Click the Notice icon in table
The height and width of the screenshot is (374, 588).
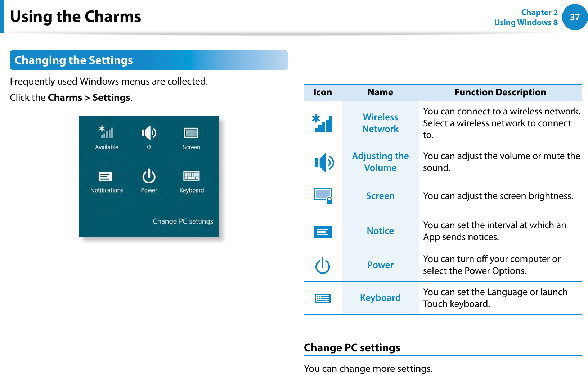pos(323,232)
